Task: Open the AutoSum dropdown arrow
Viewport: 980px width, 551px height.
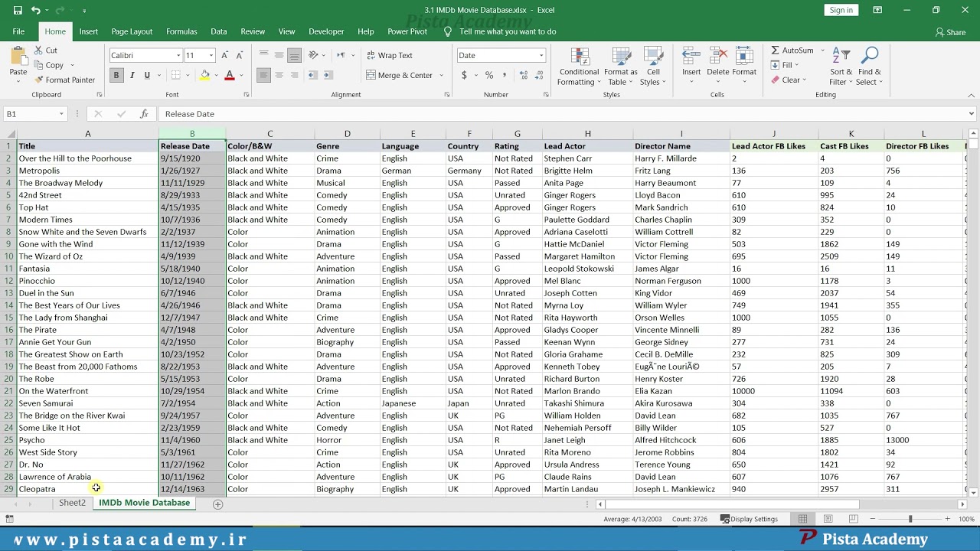Action: tap(823, 51)
